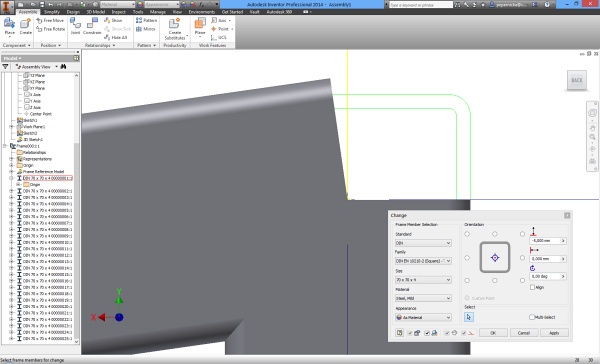Click the leftmost icon in Change dialog bottom row
Image resolution: width=600 pixels, height=364 pixels.
(x=399, y=333)
